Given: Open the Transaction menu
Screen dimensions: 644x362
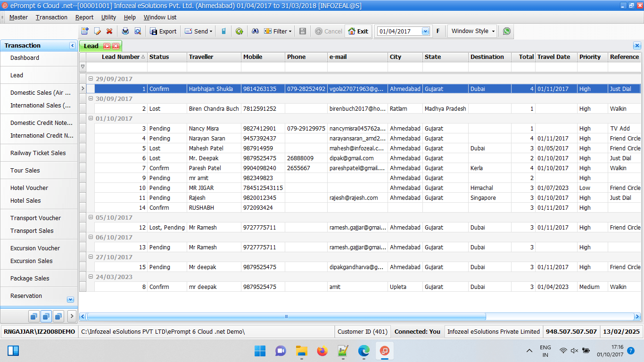Looking at the screenshot, I should click(x=51, y=17).
